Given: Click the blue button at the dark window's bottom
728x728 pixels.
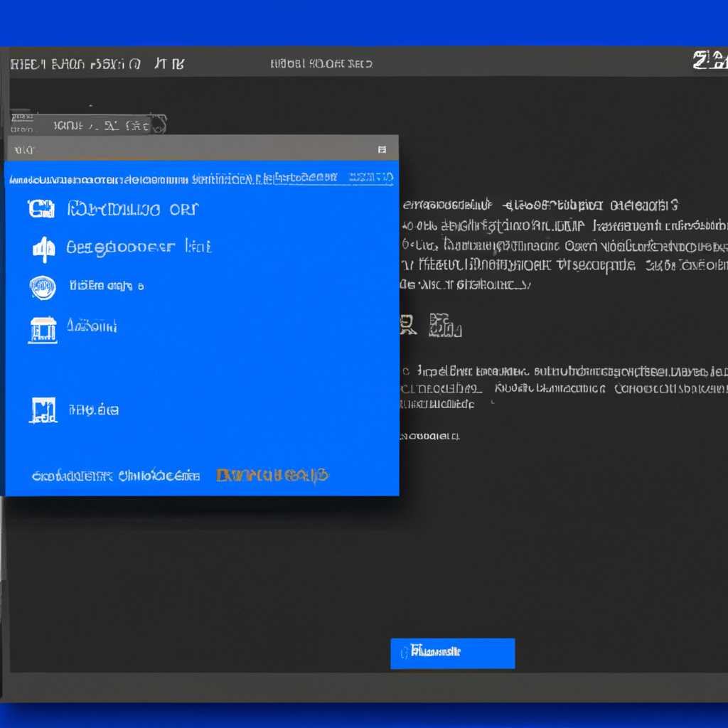Looking at the screenshot, I should pyautogui.click(x=453, y=653).
